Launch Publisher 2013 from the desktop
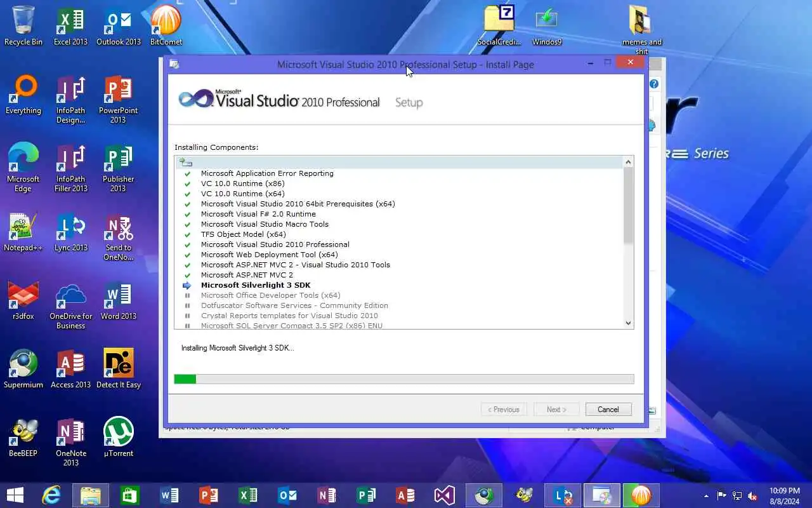The image size is (812, 508). coord(119,168)
